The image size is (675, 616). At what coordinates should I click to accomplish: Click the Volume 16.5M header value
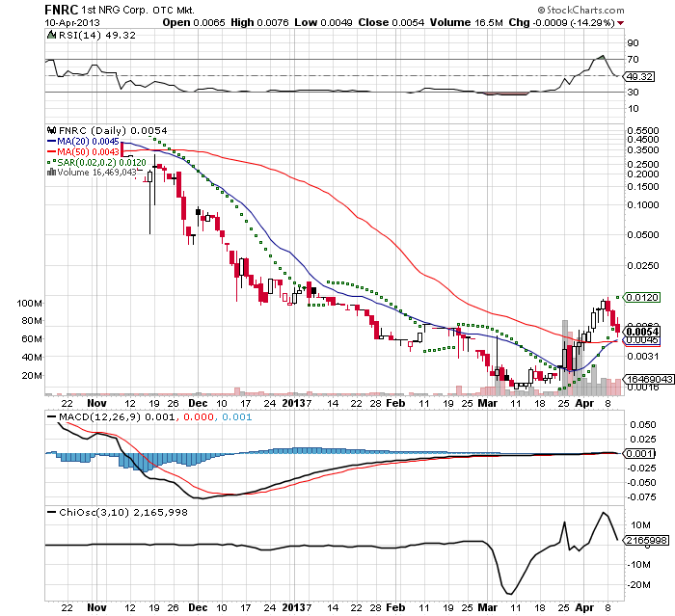[466, 23]
